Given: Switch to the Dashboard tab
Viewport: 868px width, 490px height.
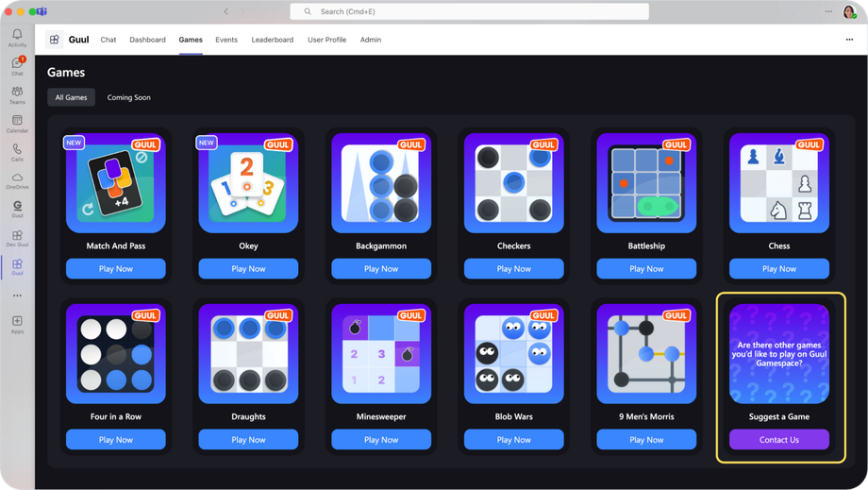Looking at the screenshot, I should click(x=147, y=40).
